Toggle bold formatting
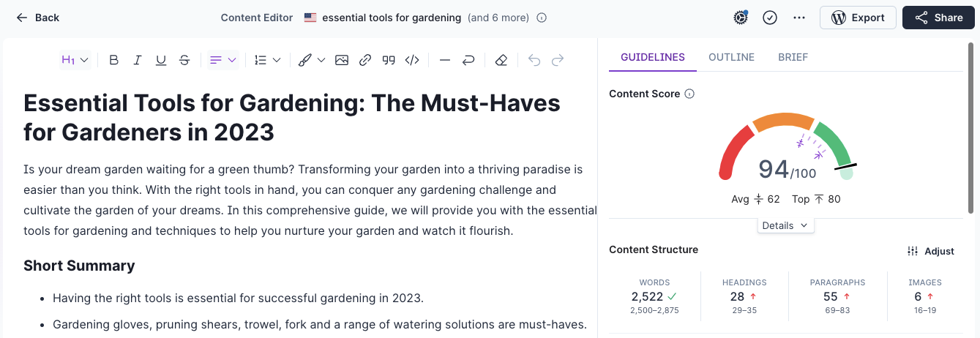This screenshot has height=338, width=980. pos(113,60)
